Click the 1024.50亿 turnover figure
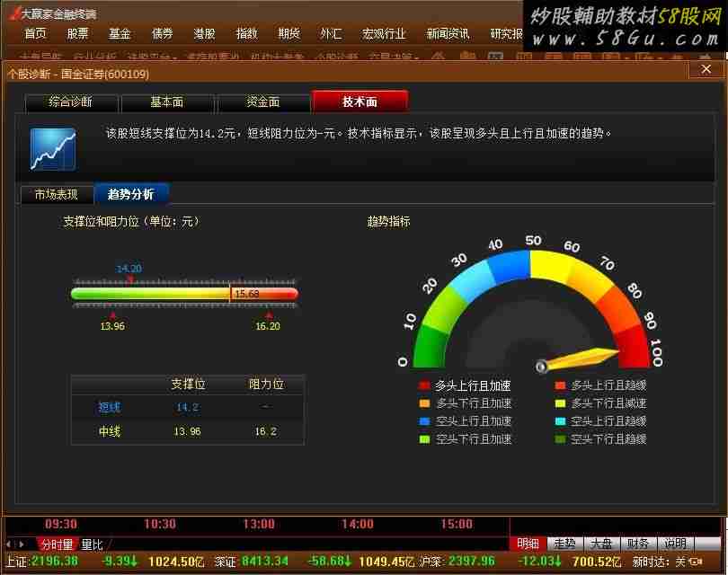Screen dimensions: 728x575 (x=176, y=562)
